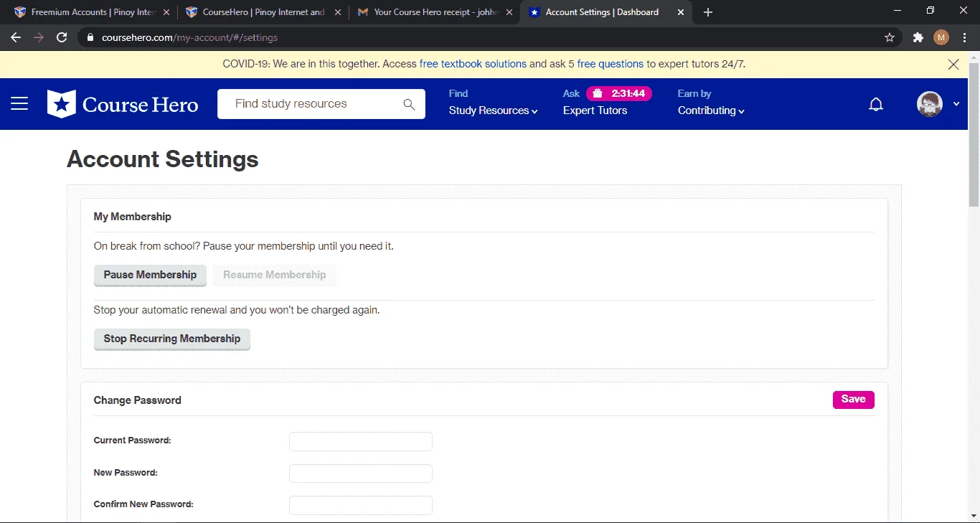Go forward in browser history

39,37
